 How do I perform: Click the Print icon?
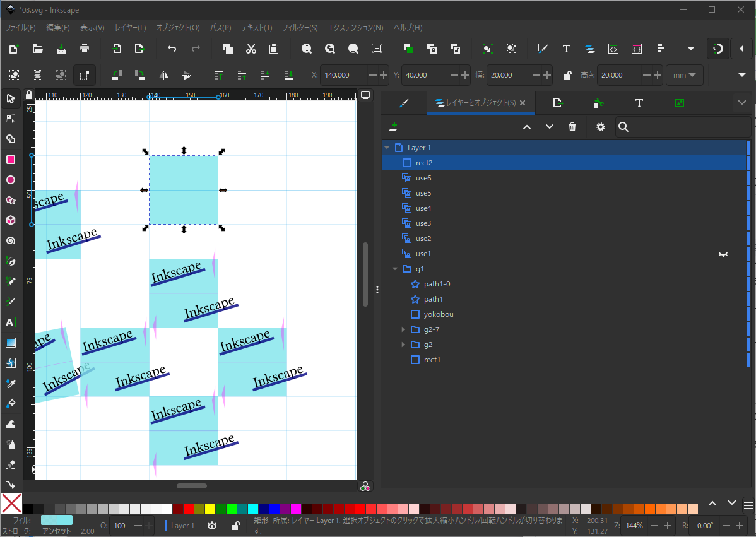[x=85, y=49]
